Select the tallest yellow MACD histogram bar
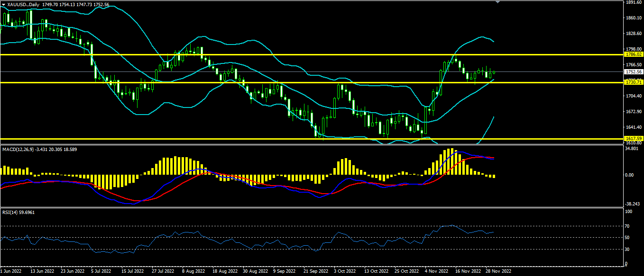Screen dimensions: 644x276 [x=451, y=162]
